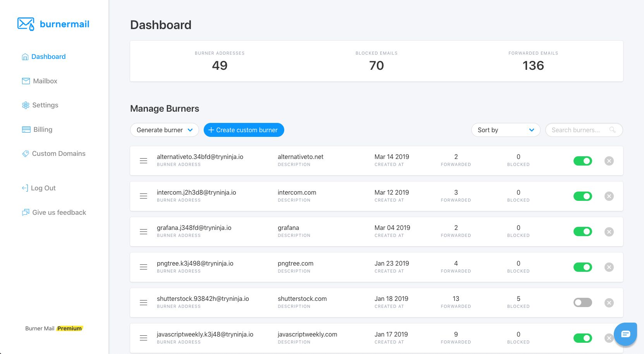Click the shutterstock.com description
This screenshot has height=354, width=644.
click(302, 299)
